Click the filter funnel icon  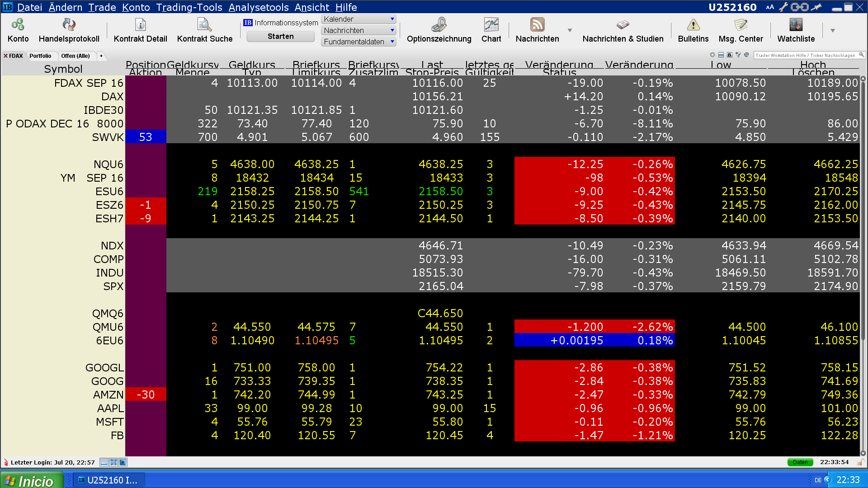[738, 55]
